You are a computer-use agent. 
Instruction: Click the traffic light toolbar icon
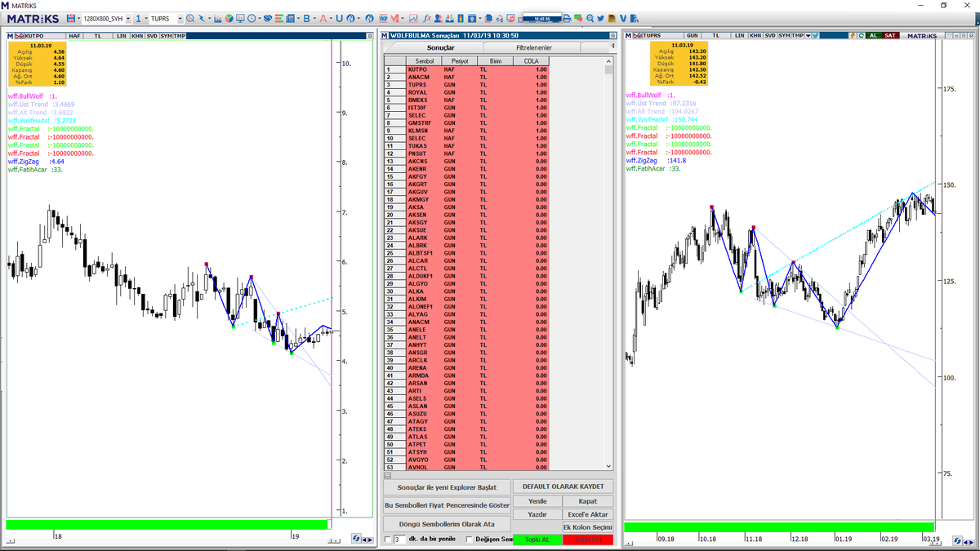pyautogui.click(x=461, y=19)
